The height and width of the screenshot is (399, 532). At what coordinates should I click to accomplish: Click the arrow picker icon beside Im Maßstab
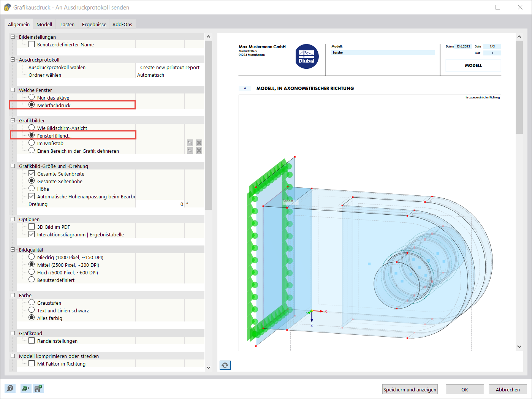(x=190, y=142)
